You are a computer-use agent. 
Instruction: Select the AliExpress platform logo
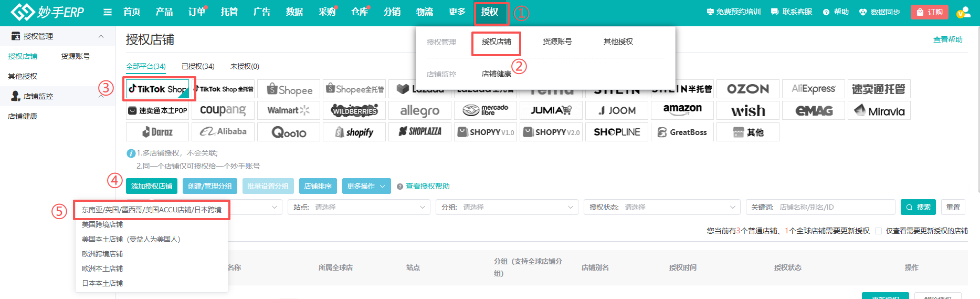(x=813, y=89)
